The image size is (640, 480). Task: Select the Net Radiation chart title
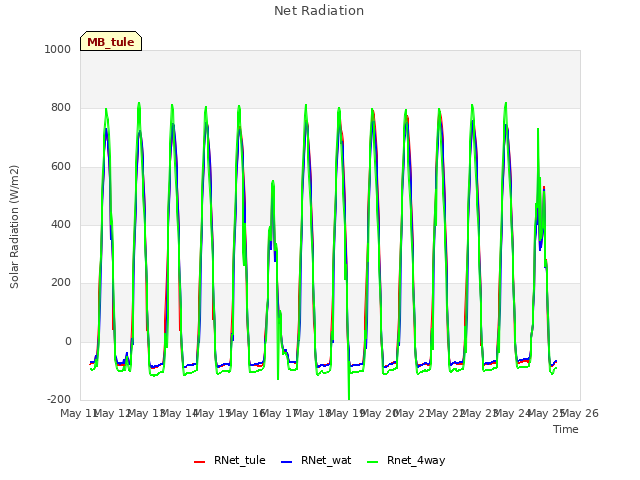[x=319, y=11]
